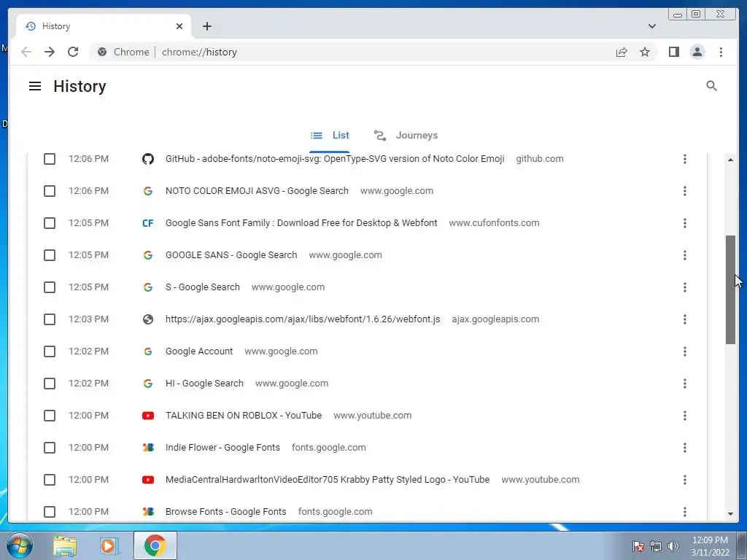The image size is (747, 560).
Task: Open actions dropdown for Browse Fonts entry
Action: pyautogui.click(x=684, y=511)
